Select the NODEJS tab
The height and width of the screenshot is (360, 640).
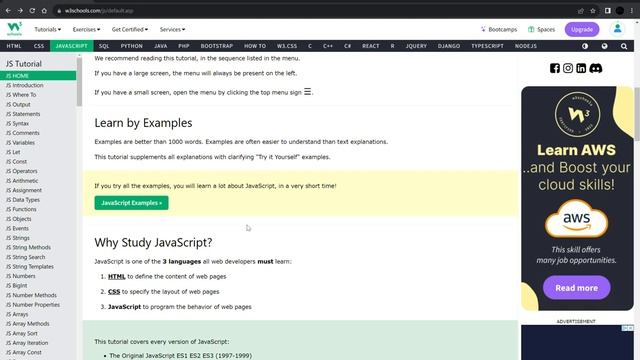pyautogui.click(x=526, y=46)
